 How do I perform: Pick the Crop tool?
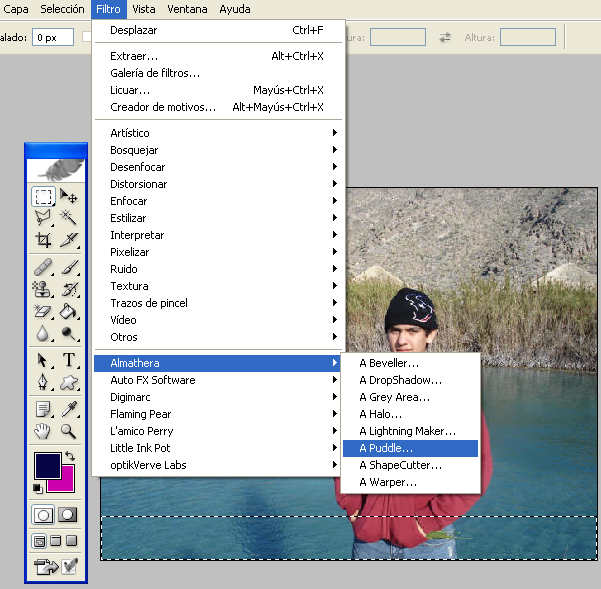click(x=43, y=240)
